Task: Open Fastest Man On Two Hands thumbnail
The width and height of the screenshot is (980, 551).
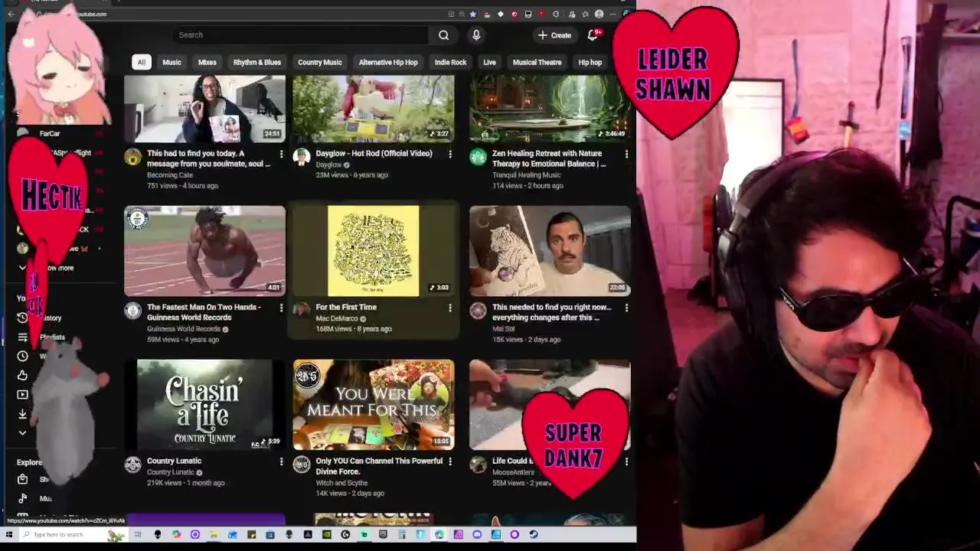Action: coord(204,250)
